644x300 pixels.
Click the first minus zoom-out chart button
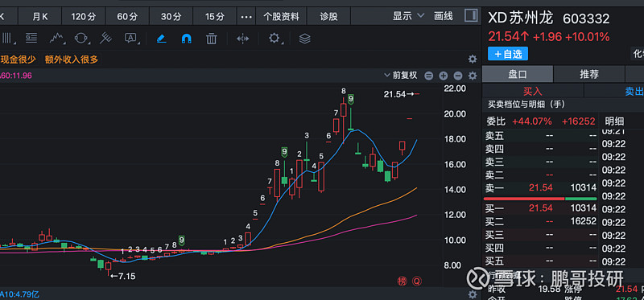pyautogui.click(x=429, y=76)
